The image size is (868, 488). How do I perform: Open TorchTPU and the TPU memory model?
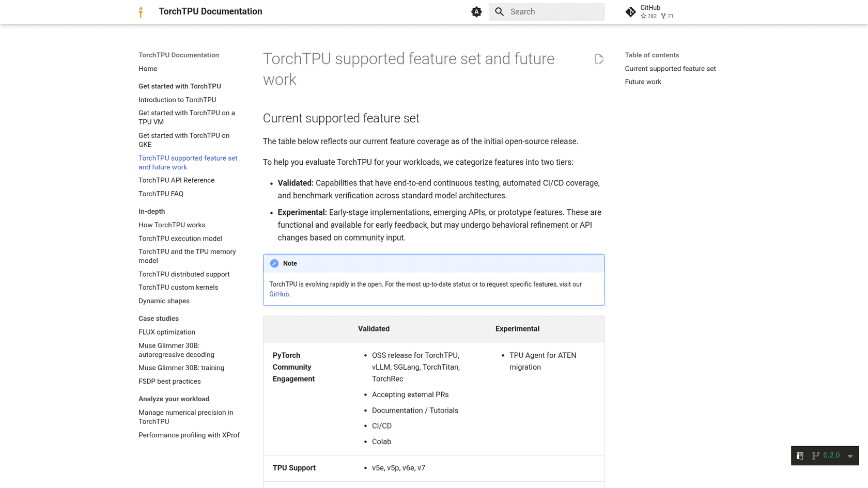click(x=187, y=256)
